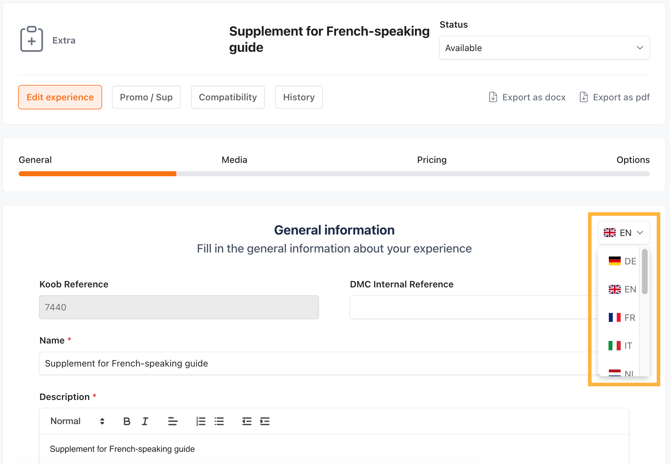Export the experience as pdf
The image size is (670, 464).
[614, 97]
